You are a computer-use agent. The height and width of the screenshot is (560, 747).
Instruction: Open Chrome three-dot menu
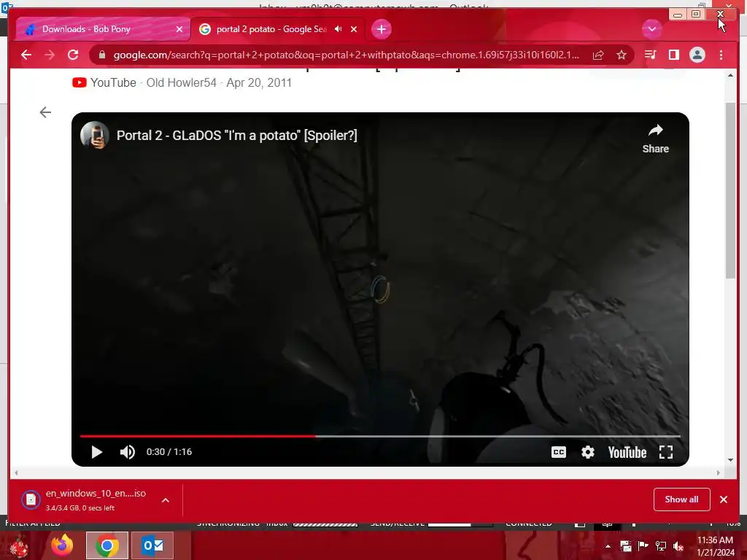click(x=721, y=55)
